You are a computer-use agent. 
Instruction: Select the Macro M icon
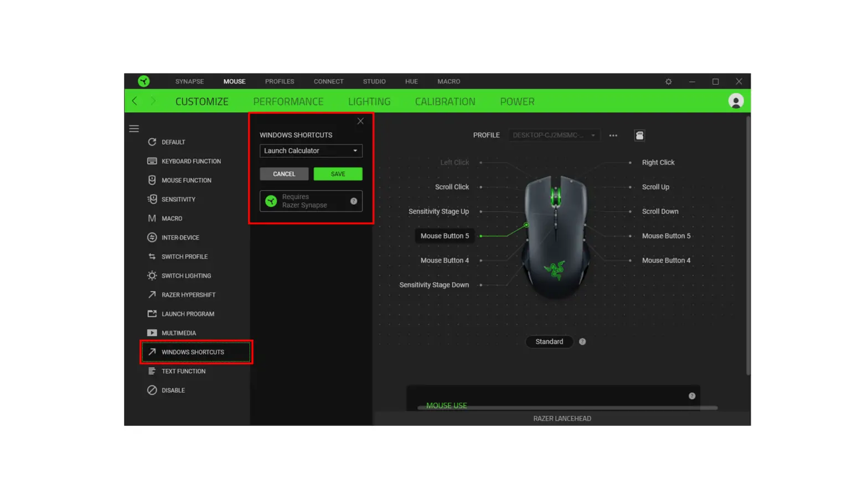click(152, 218)
